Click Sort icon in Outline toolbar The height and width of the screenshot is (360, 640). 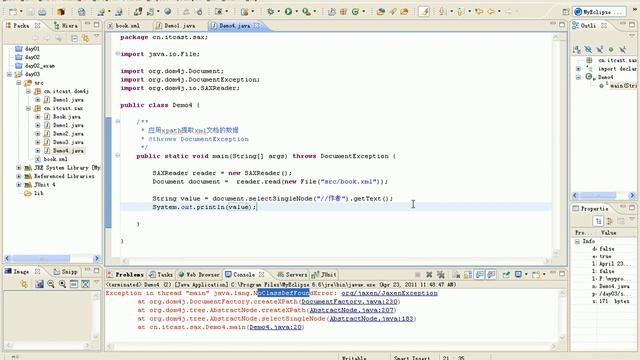point(577,49)
